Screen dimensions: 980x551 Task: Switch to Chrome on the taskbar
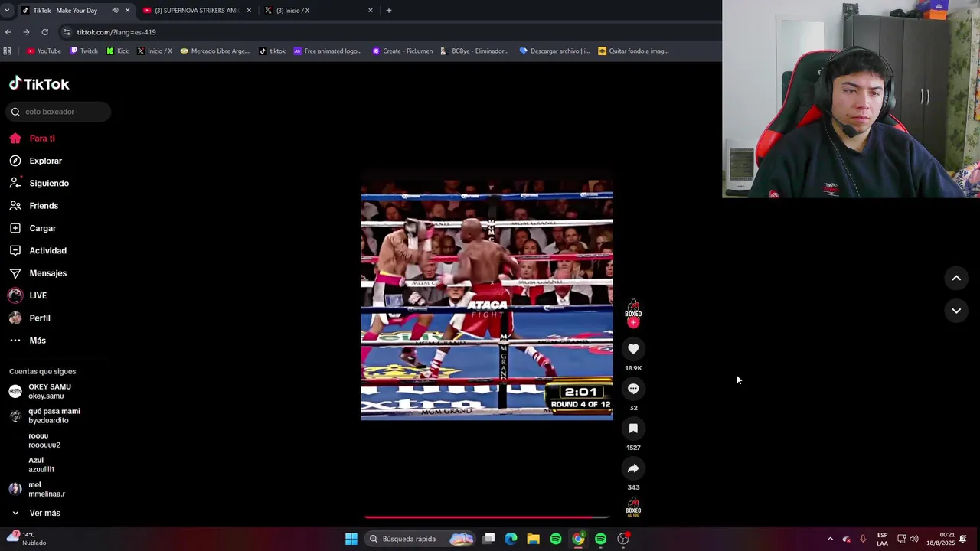click(x=578, y=539)
